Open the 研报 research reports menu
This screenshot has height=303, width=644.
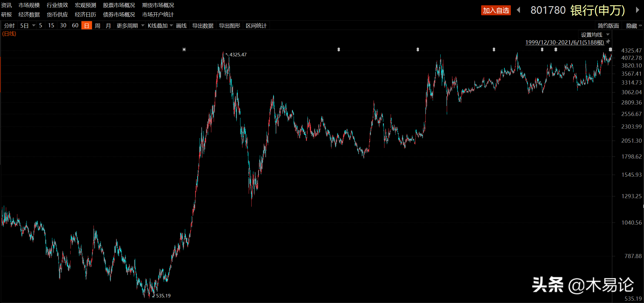[6, 14]
